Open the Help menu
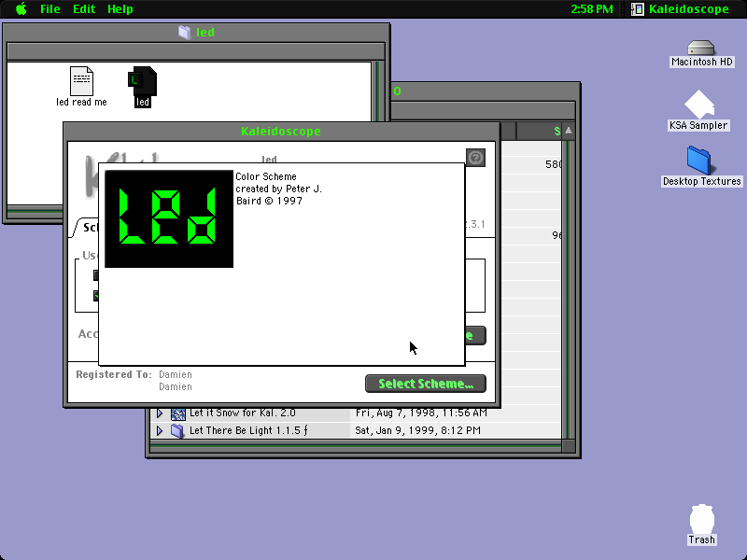 click(x=120, y=9)
